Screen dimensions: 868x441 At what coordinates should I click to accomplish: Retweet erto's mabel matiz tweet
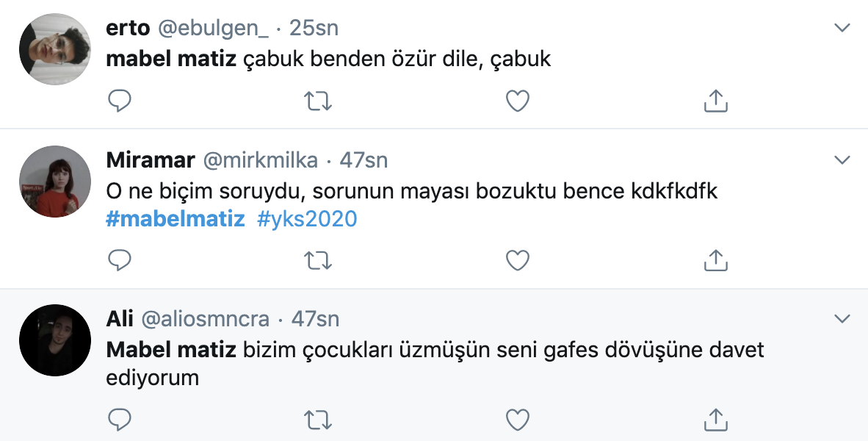(x=318, y=101)
